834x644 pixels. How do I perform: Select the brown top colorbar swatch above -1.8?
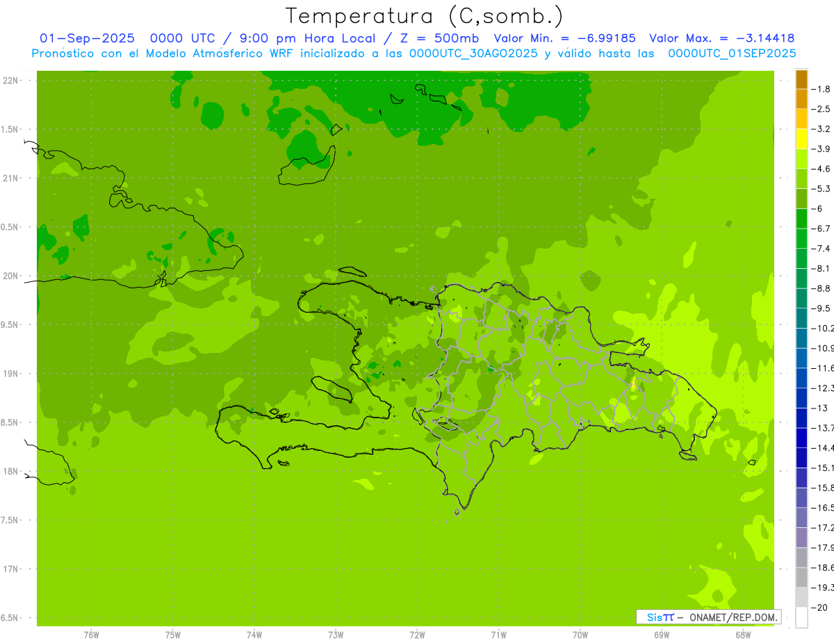coord(801,79)
